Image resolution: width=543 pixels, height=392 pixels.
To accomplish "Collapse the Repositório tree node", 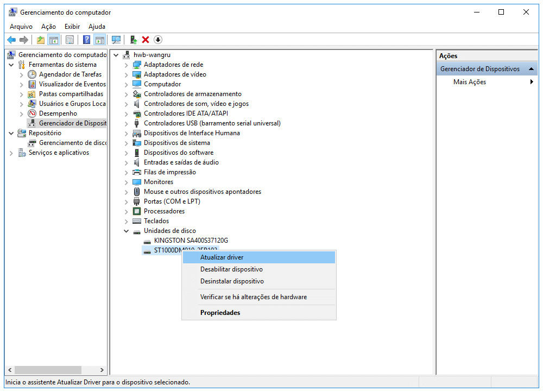I will click(11, 133).
